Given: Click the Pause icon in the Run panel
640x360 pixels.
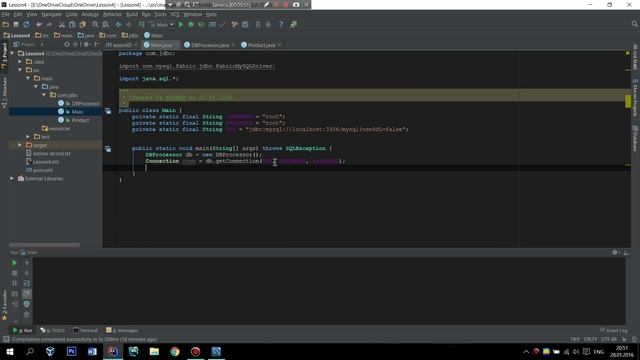Looking at the screenshot, I should 14,283.
